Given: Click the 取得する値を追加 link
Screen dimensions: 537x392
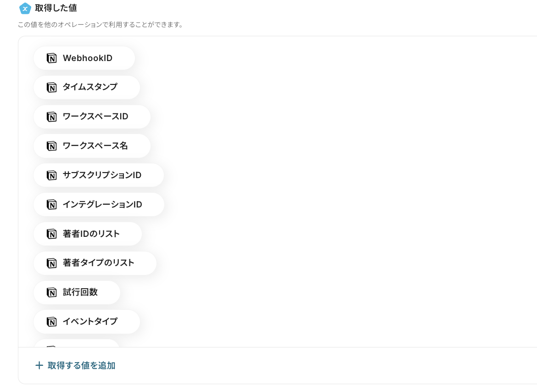Looking at the screenshot, I should coord(81,365).
